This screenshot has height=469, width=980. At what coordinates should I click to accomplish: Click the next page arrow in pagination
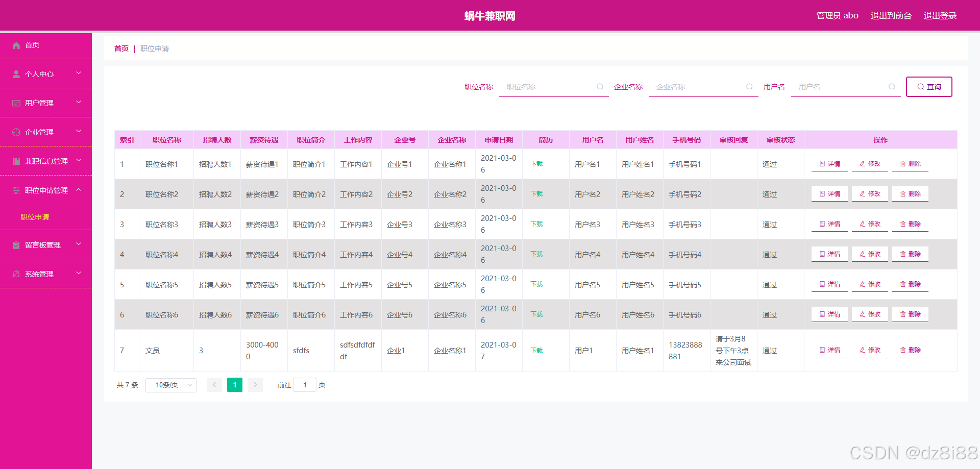click(x=255, y=385)
